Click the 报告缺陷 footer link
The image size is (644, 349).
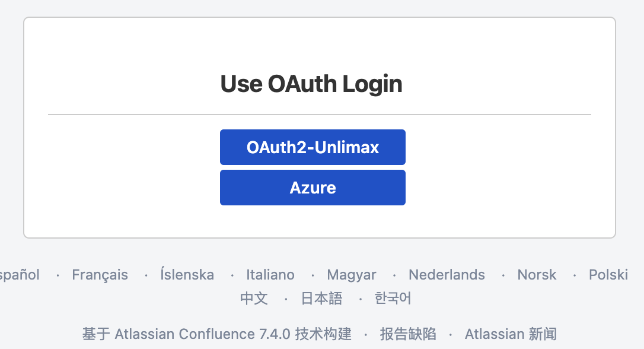[x=408, y=334]
